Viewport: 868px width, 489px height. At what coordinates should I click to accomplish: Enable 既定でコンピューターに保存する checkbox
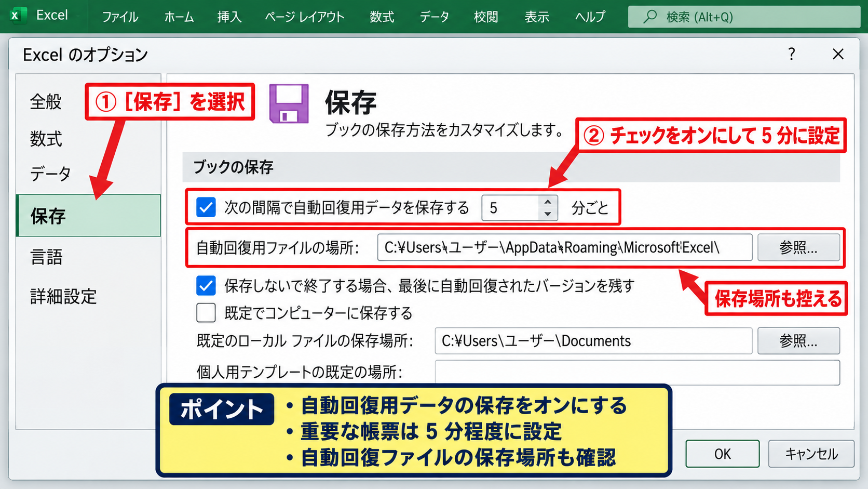click(206, 313)
